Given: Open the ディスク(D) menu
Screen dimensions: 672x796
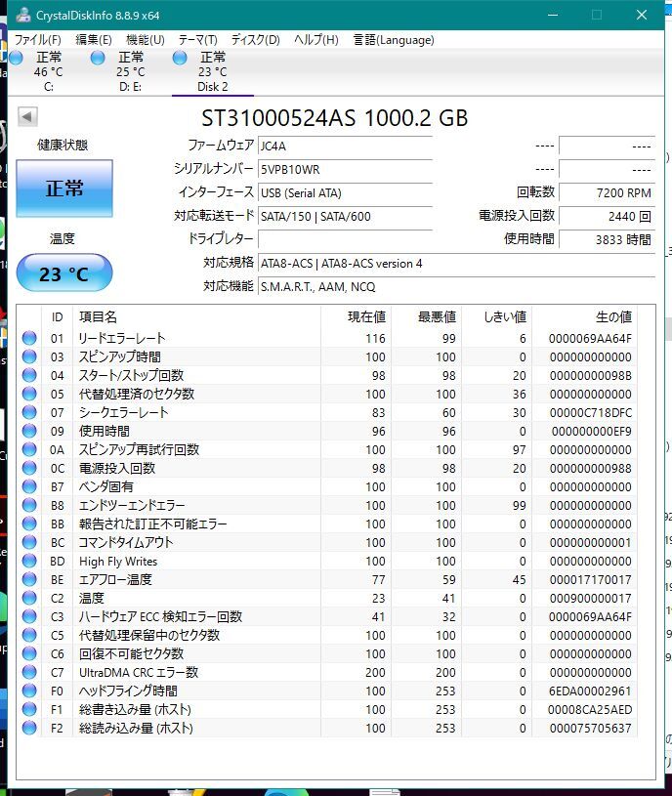Looking at the screenshot, I should [x=255, y=40].
